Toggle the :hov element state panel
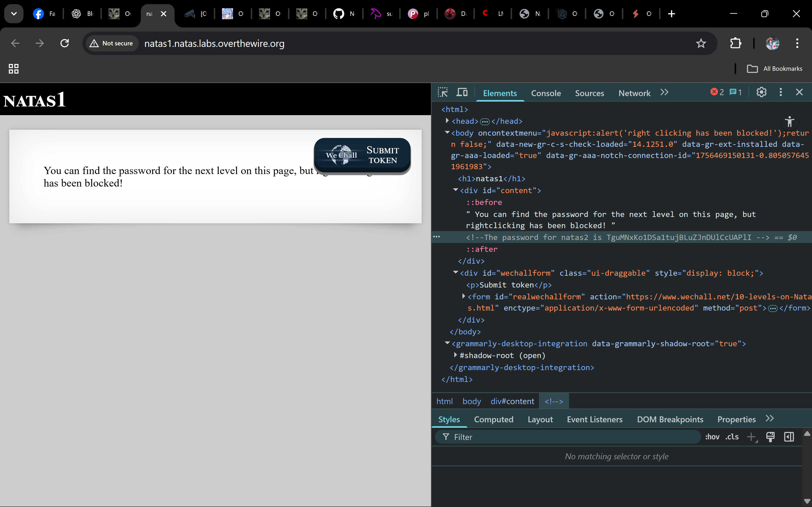The image size is (812, 507). [x=712, y=437]
